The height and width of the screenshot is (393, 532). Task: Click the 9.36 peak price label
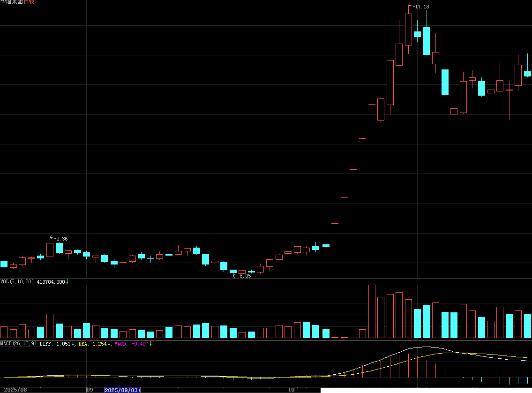point(62,239)
